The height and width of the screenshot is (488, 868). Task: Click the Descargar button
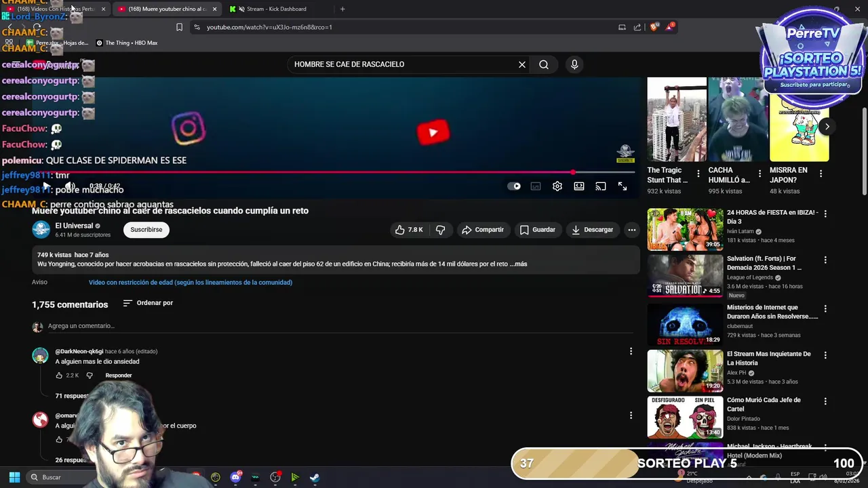[x=592, y=230]
